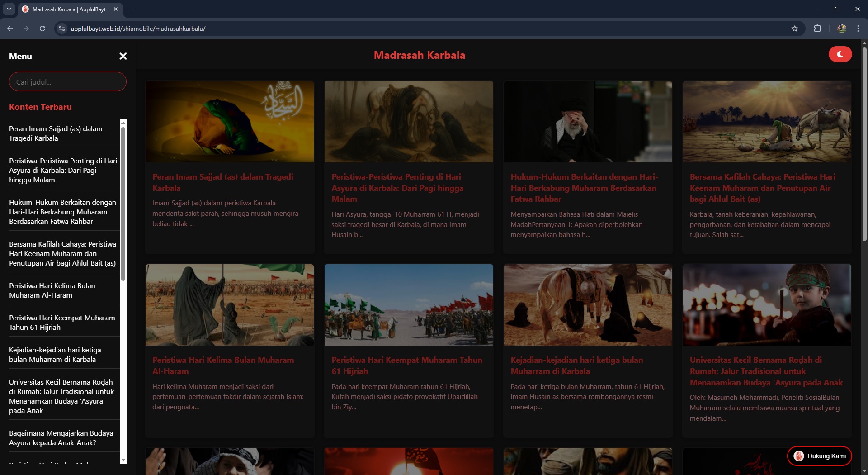Close the Madrasah Karbala tab
This screenshot has height=475, width=868.
click(x=116, y=9)
